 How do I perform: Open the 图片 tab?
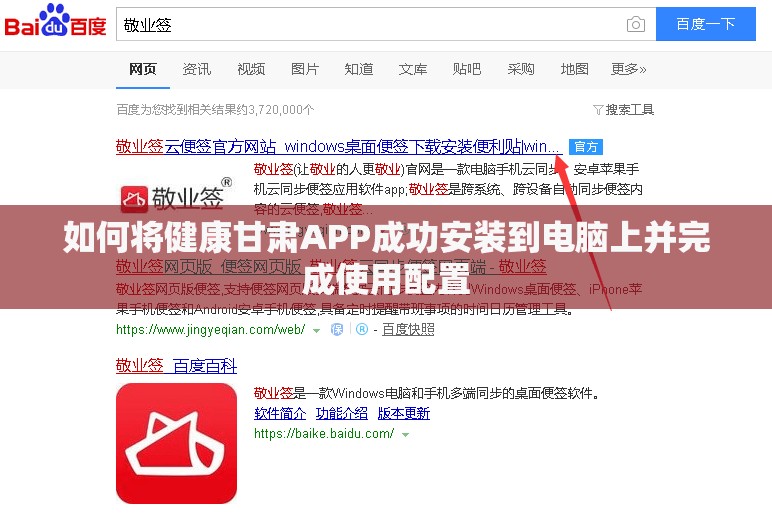(305, 69)
